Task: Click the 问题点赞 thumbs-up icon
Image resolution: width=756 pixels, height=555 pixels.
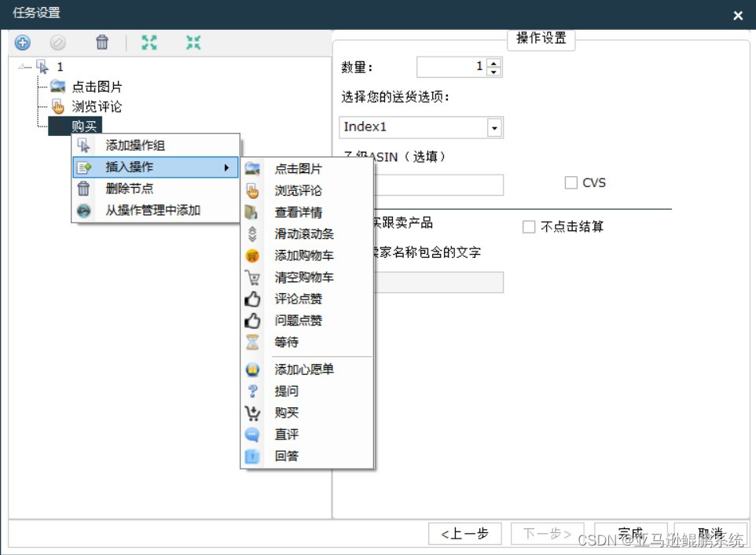Action: [x=252, y=320]
